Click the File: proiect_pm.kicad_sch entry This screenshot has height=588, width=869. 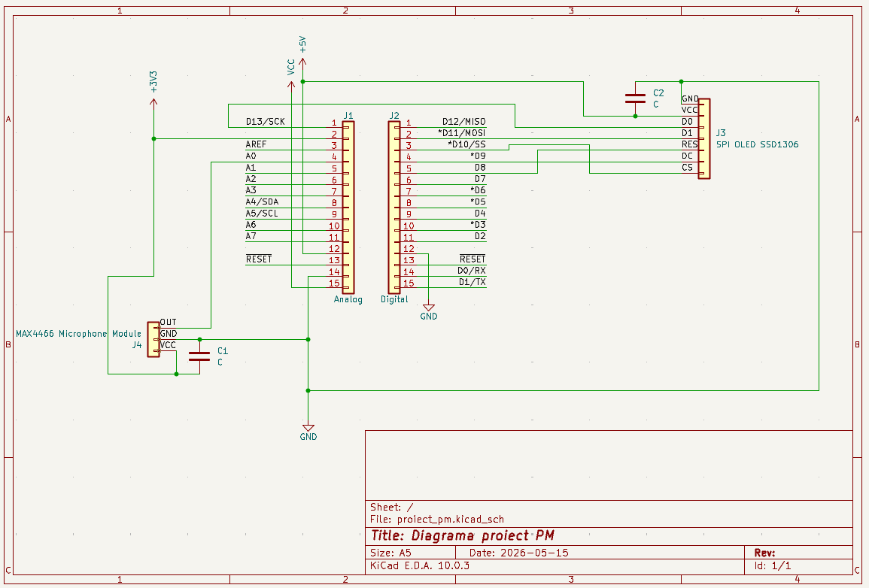[437, 520]
